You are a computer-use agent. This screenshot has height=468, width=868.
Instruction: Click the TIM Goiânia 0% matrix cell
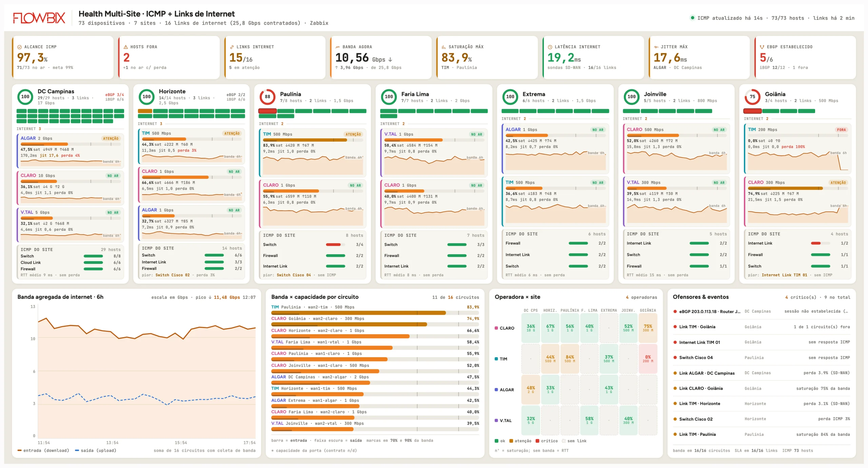click(648, 359)
